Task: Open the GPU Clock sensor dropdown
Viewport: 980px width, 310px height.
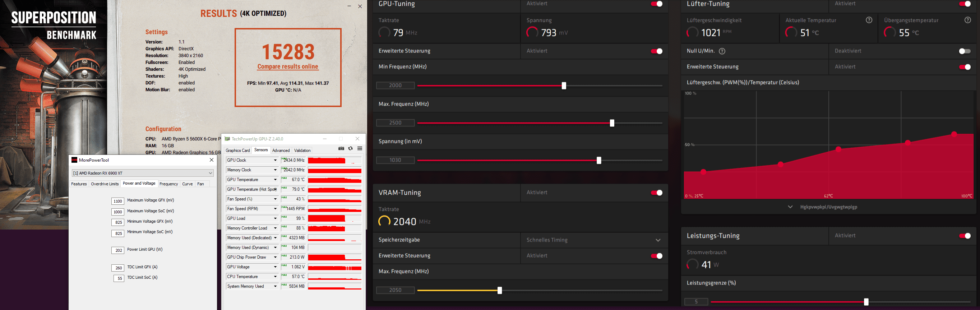Action: (275, 160)
